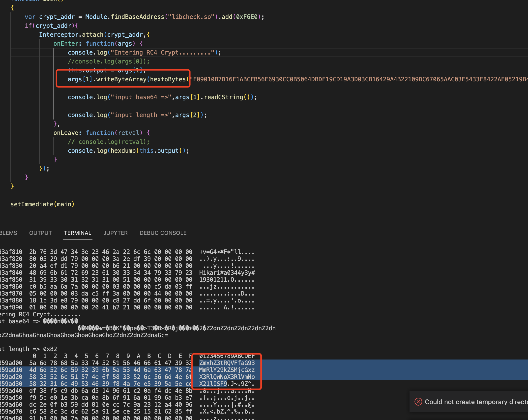Click the commented '// console.log(retval);' line
528x420 pixels.
tap(109, 142)
